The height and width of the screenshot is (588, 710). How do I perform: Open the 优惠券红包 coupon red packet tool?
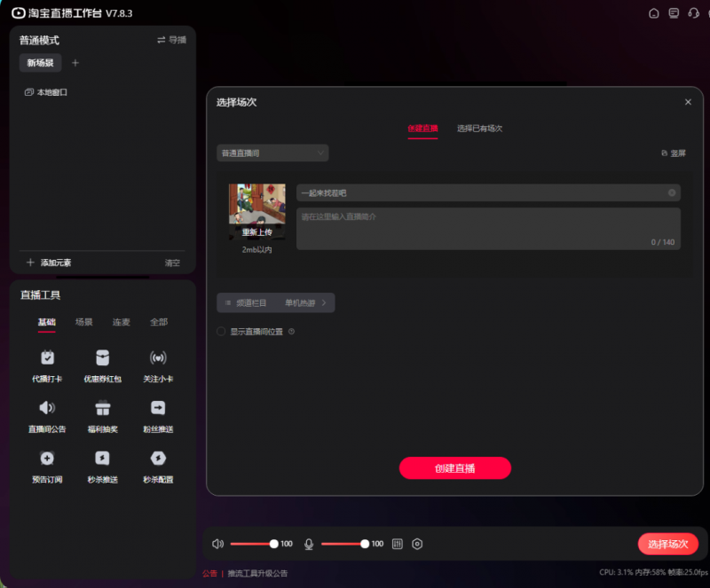(x=102, y=365)
